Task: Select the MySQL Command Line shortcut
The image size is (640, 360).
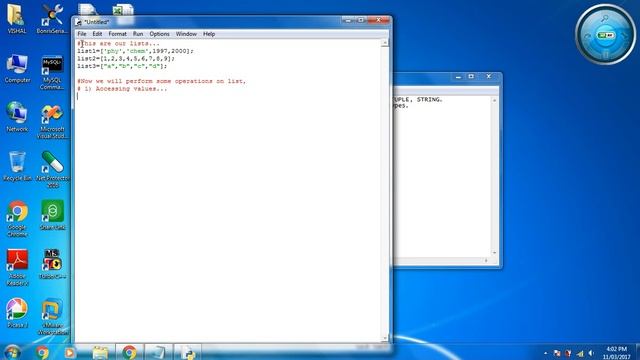Action: pos(52,72)
